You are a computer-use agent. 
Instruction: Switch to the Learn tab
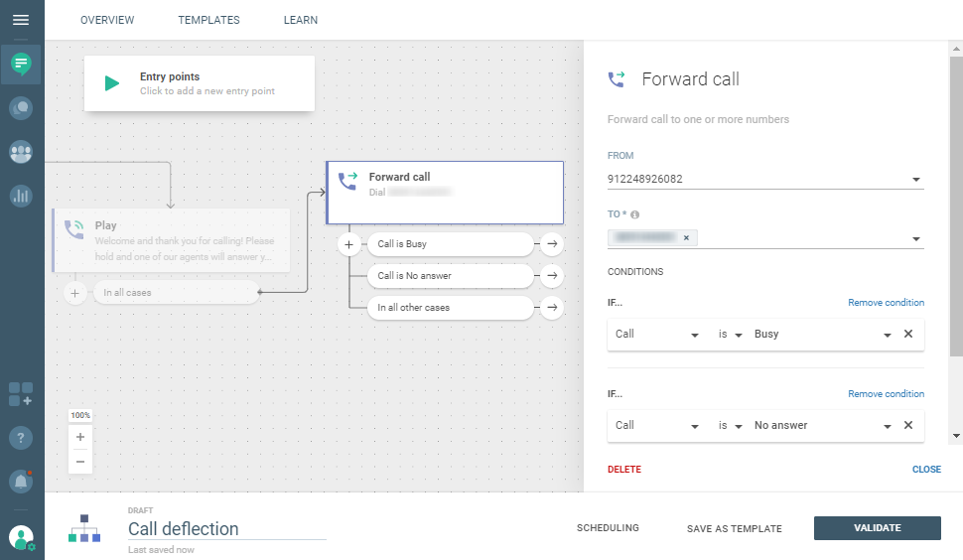(301, 20)
